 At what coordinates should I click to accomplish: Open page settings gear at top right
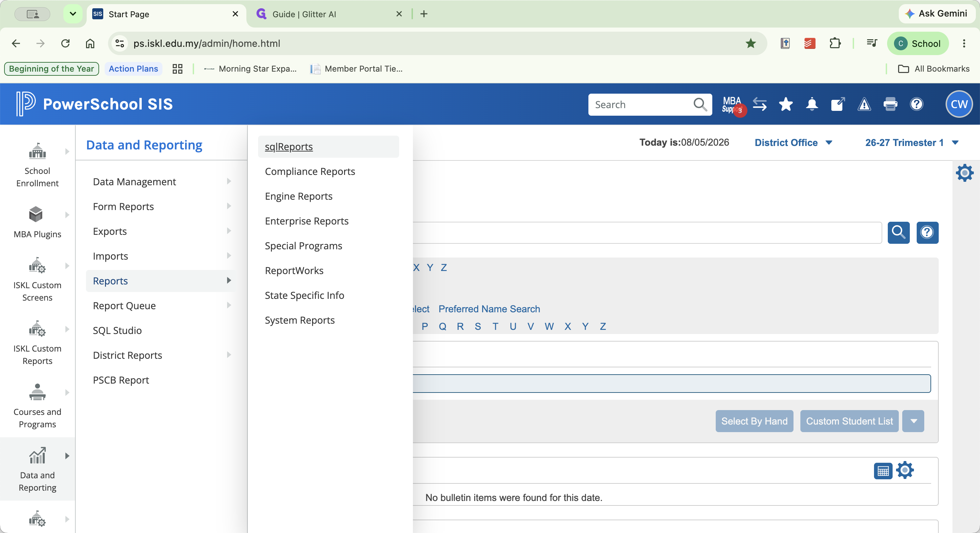(x=965, y=173)
